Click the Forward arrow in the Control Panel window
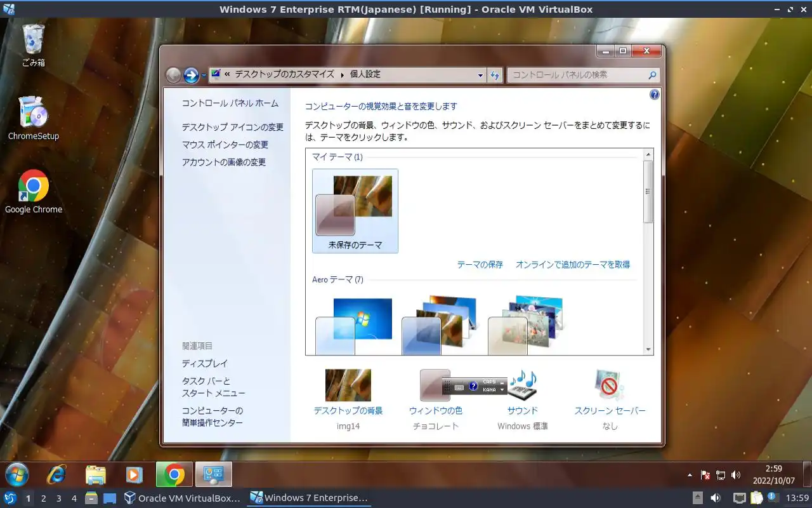Image resolution: width=812 pixels, height=508 pixels. point(191,75)
